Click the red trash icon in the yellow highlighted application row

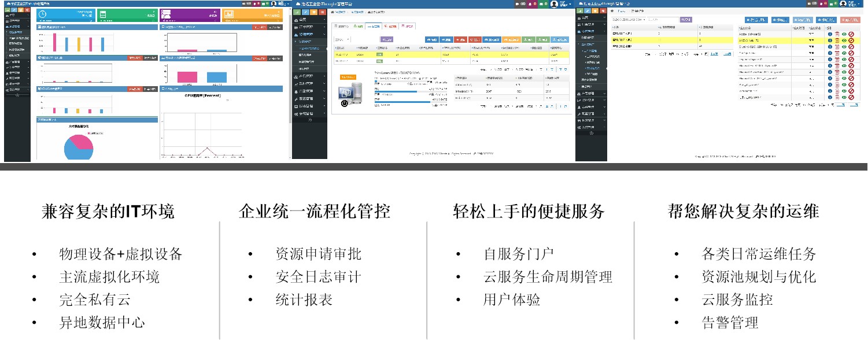coord(837,40)
